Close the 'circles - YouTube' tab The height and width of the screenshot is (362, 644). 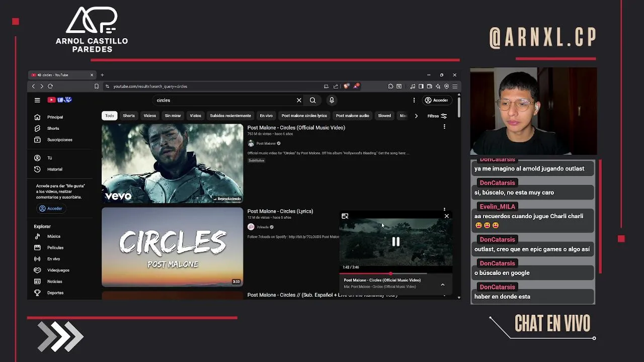tap(92, 75)
